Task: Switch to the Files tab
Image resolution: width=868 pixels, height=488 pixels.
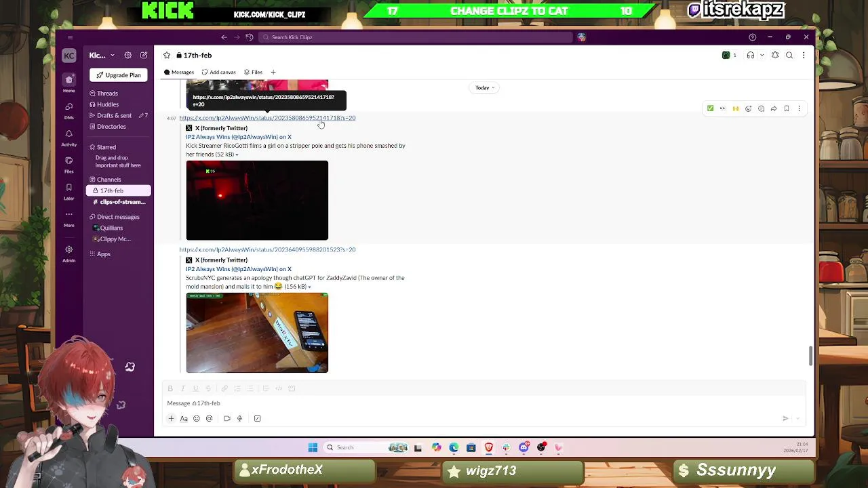Action: 253,72
